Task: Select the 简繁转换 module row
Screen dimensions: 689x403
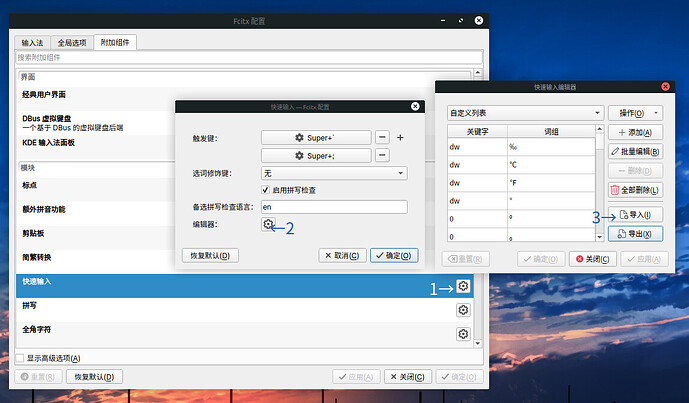Action: (x=244, y=262)
